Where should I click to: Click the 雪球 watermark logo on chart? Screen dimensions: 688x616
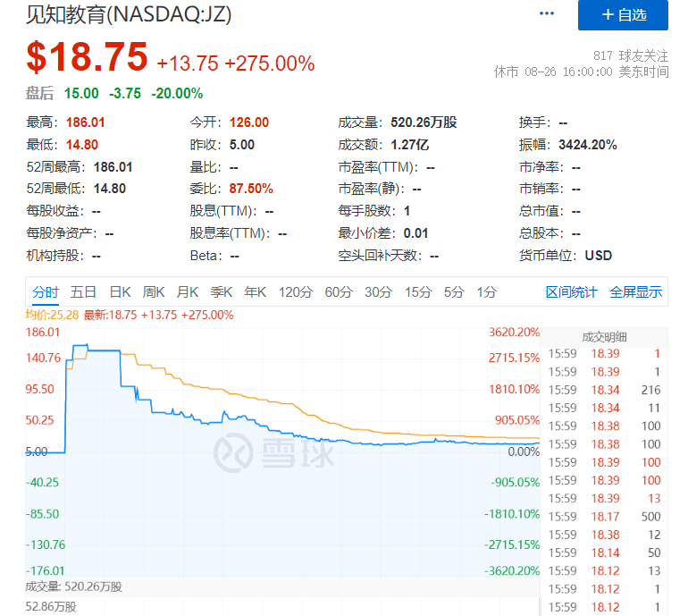[273, 452]
